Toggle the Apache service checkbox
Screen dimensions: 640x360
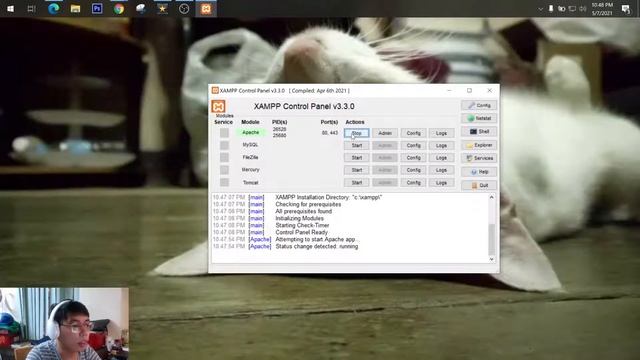click(224, 133)
